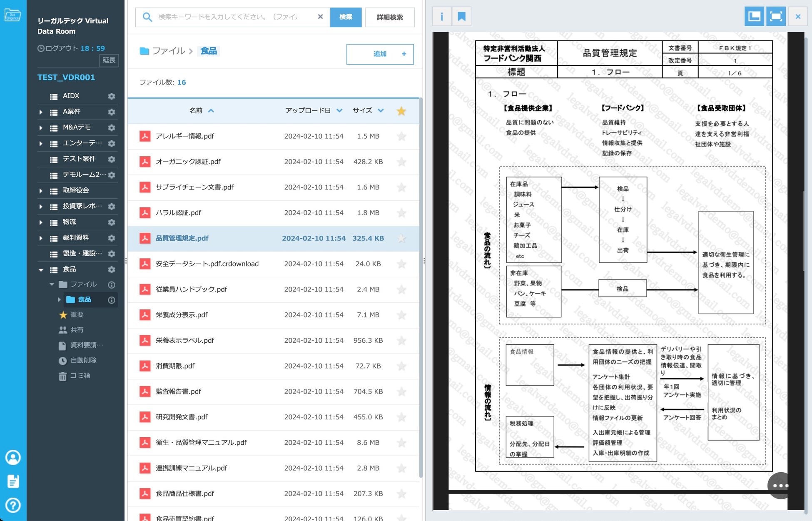812x521 pixels.
Task: Star the アレルギー情報.pdf file
Action: click(x=401, y=137)
